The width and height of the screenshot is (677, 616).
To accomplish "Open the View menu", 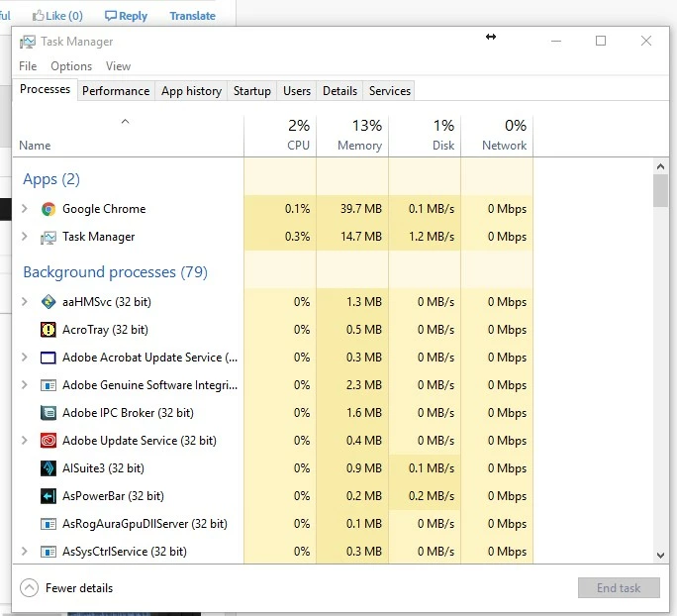I will (x=118, y=66).
